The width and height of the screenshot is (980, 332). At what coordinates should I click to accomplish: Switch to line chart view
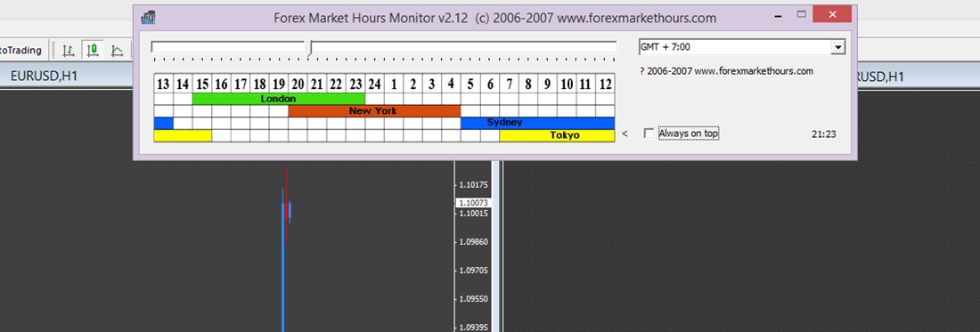point(117,50)
